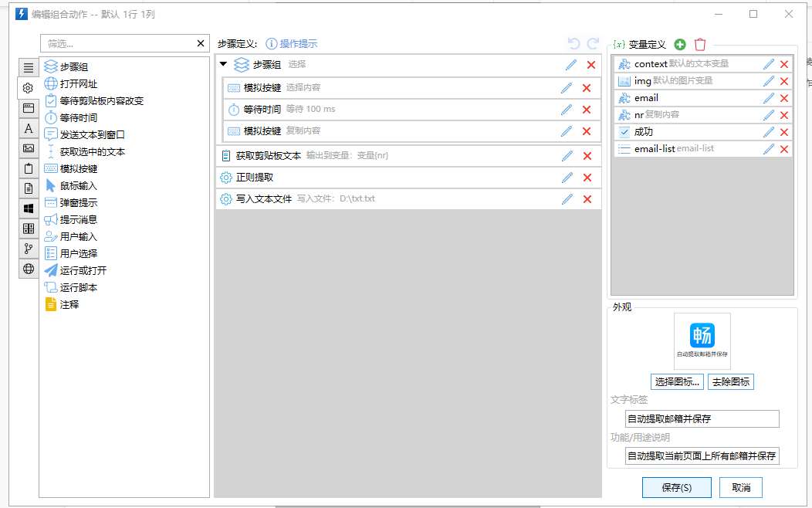812x508 pixels.
Task: Delete the 成功 variable
Action: point(784,132)
